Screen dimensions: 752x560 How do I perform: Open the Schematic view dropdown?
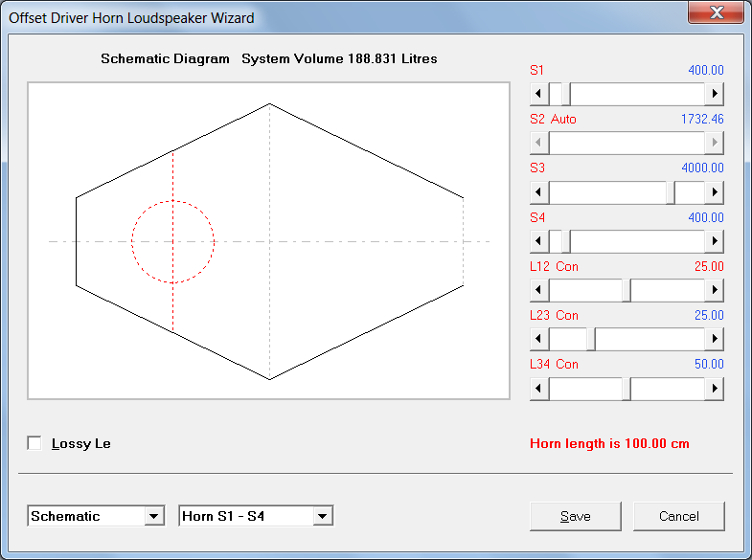pyautogui.click(x=154, y=516)
